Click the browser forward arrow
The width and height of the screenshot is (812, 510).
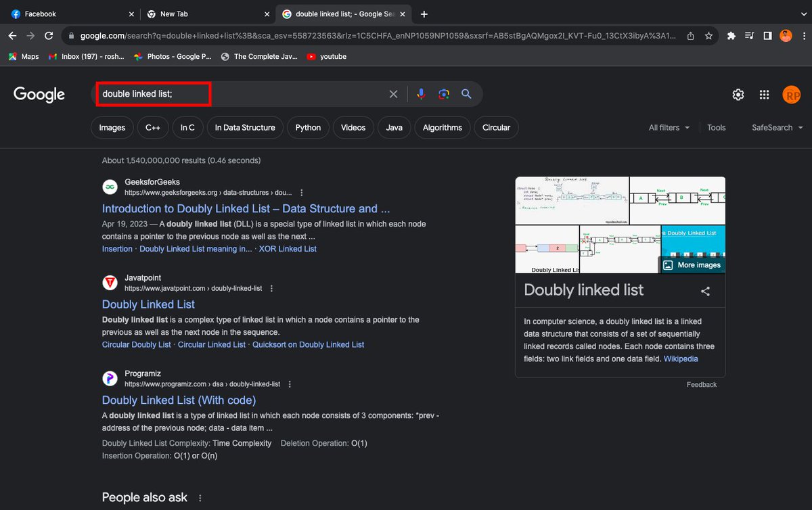click(x=30, y=36)
